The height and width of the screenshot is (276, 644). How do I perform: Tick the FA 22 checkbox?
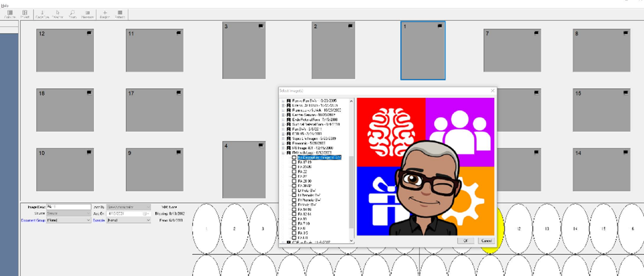click(294, 171)
